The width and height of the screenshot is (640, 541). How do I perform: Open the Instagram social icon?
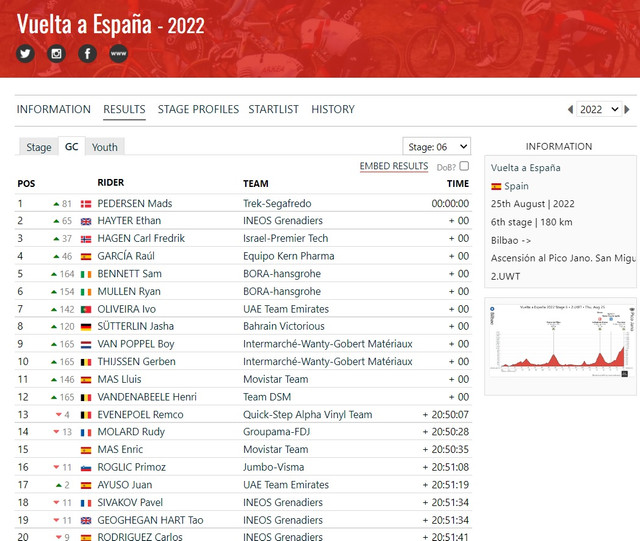(x=56, y=53)
